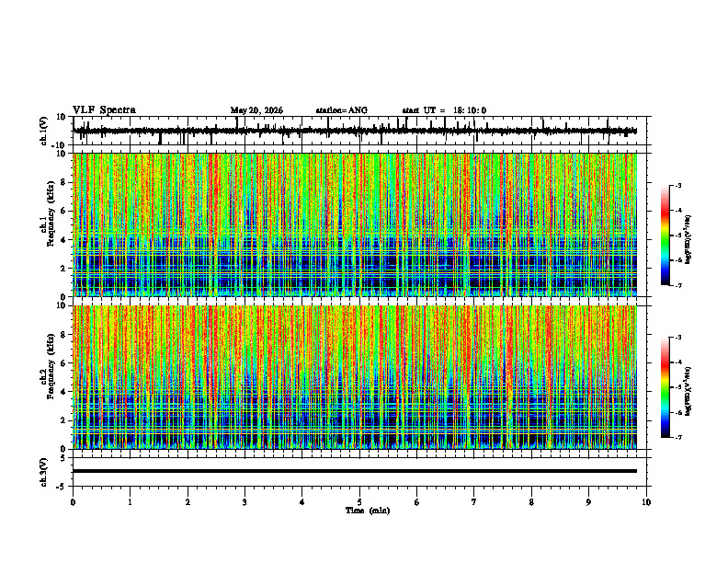The image size is (728, 563).
Task: Click the Time (min) axis label
Action: [368, 511]
